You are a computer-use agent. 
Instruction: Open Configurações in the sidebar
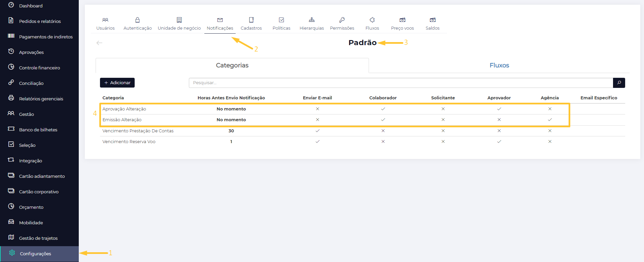[x=35, y=254]
